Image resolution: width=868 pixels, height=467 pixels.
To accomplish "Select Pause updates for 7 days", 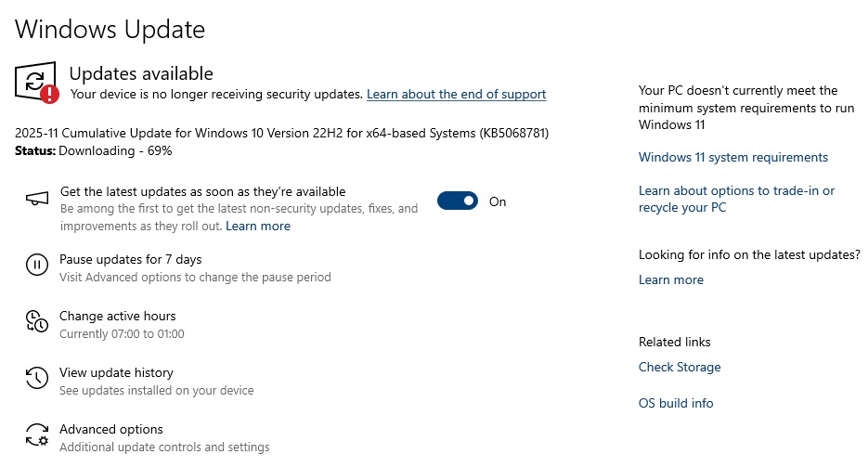I will click(x=130, y=259).
